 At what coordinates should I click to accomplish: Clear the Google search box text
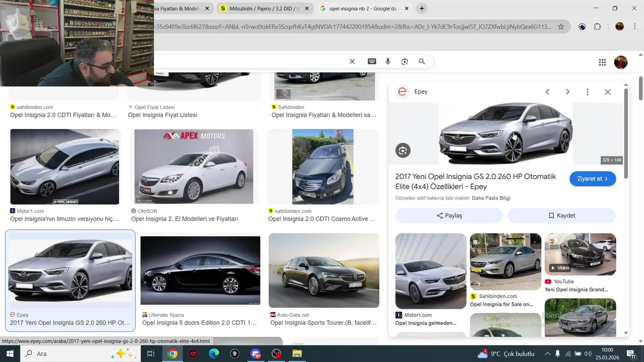352,61
